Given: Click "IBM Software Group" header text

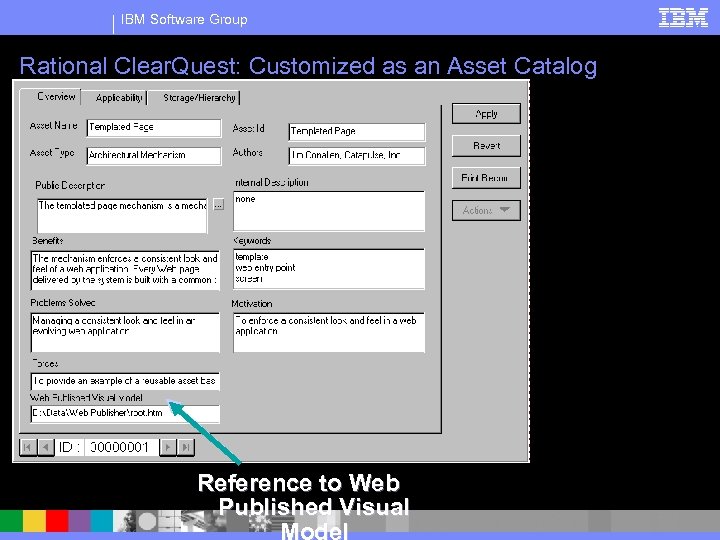Looking at the screenshot, I should tap(184, 19).
